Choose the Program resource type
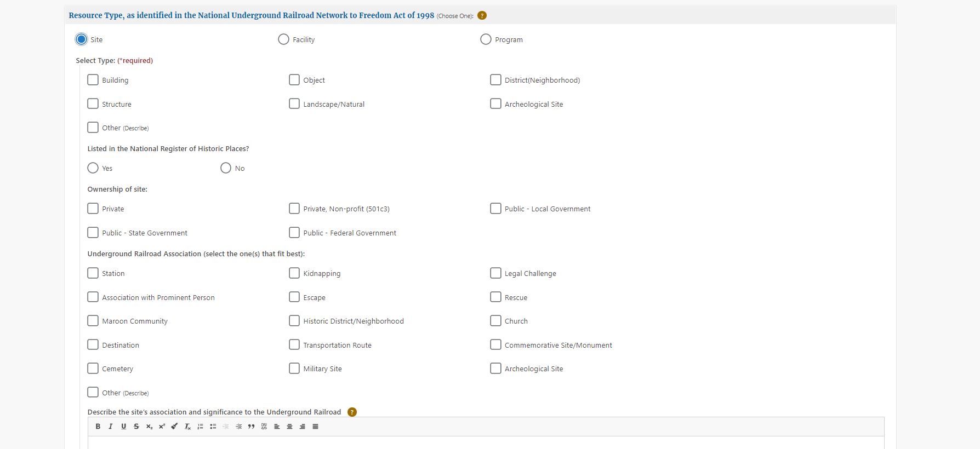Screen dimensions: 980x449 486,39
